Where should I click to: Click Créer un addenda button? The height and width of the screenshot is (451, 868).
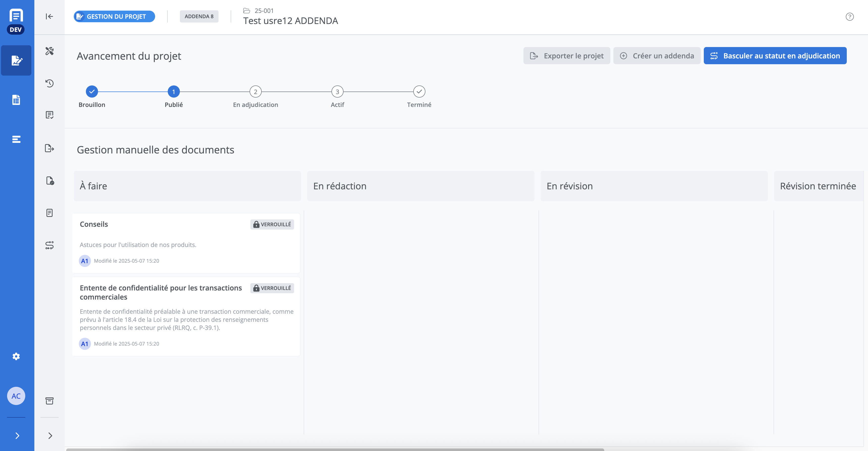657,56
